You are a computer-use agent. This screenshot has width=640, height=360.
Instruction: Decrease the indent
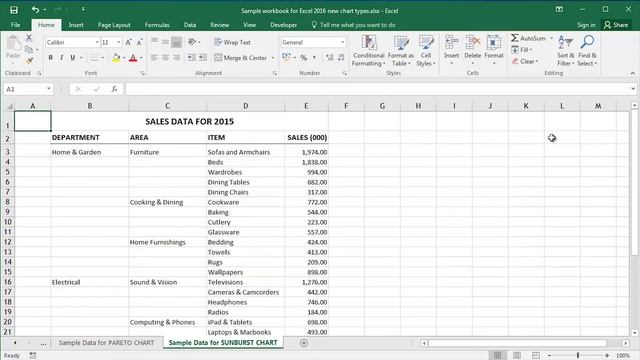click(x=191, y=58)
